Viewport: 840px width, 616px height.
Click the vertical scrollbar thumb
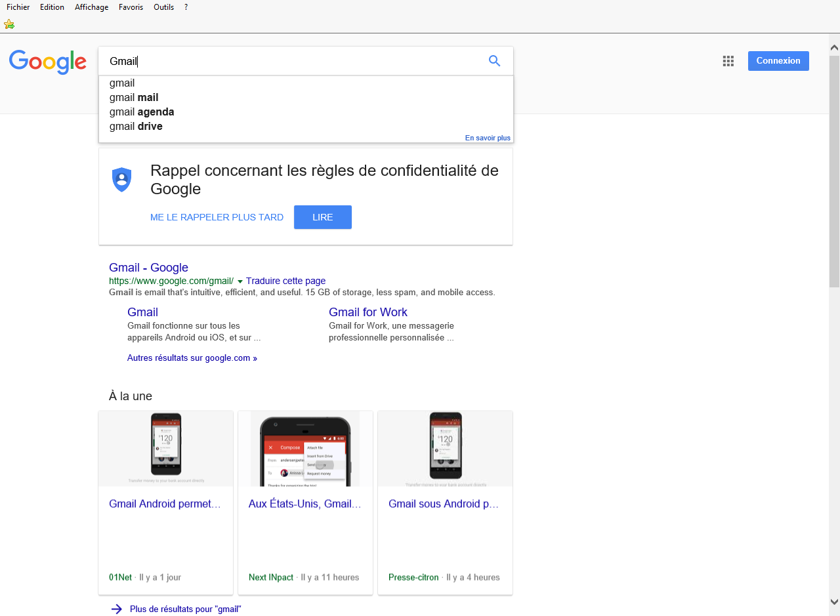pyautogui.click(x=834, y=171)
